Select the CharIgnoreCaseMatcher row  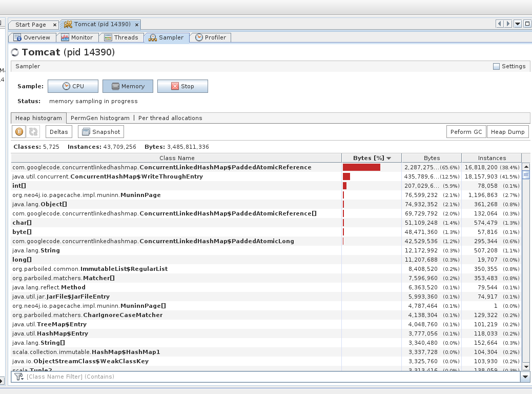coord(267,315)
